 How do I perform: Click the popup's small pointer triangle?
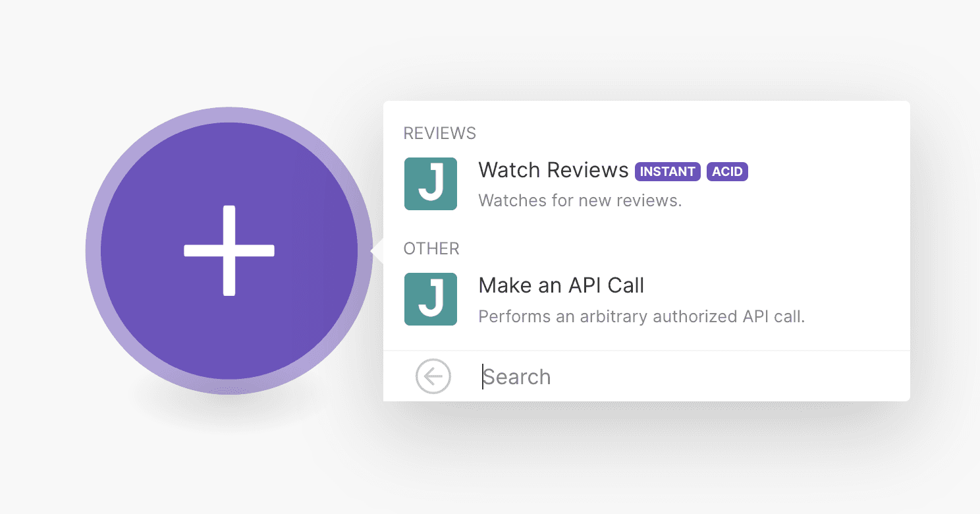[377, 251]
